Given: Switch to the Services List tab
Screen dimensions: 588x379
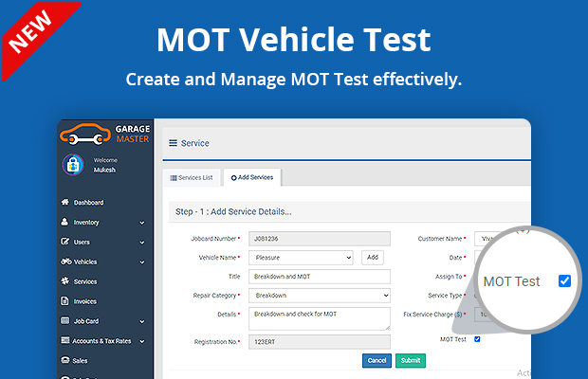Looking at the screenshot, I should 193,177.
